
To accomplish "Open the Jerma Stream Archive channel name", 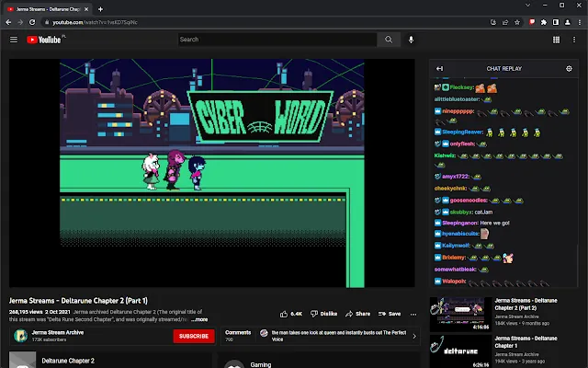I will pos(58,332).
